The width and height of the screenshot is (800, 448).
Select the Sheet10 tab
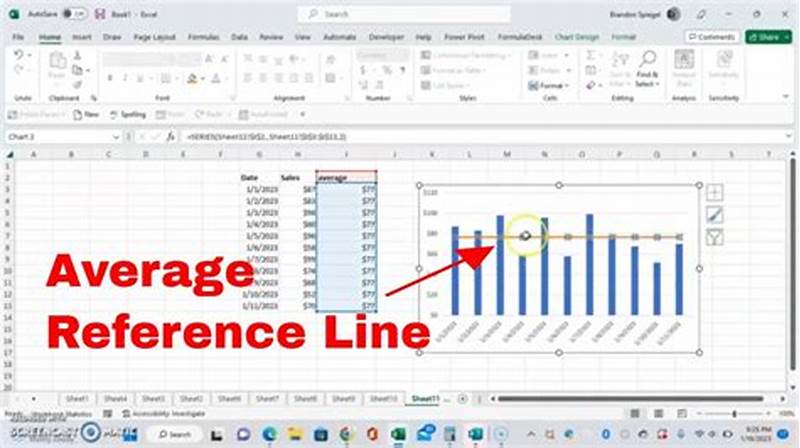click(383, 399)
